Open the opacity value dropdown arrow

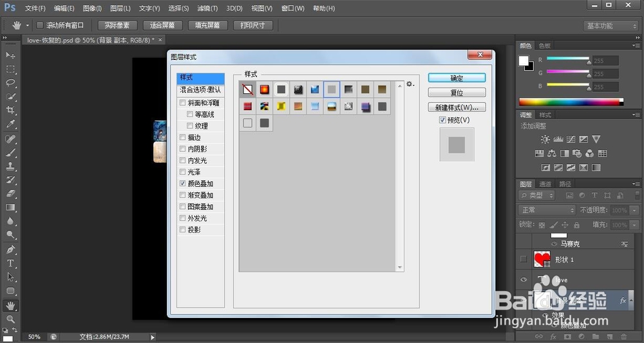(x=634, y=210)
